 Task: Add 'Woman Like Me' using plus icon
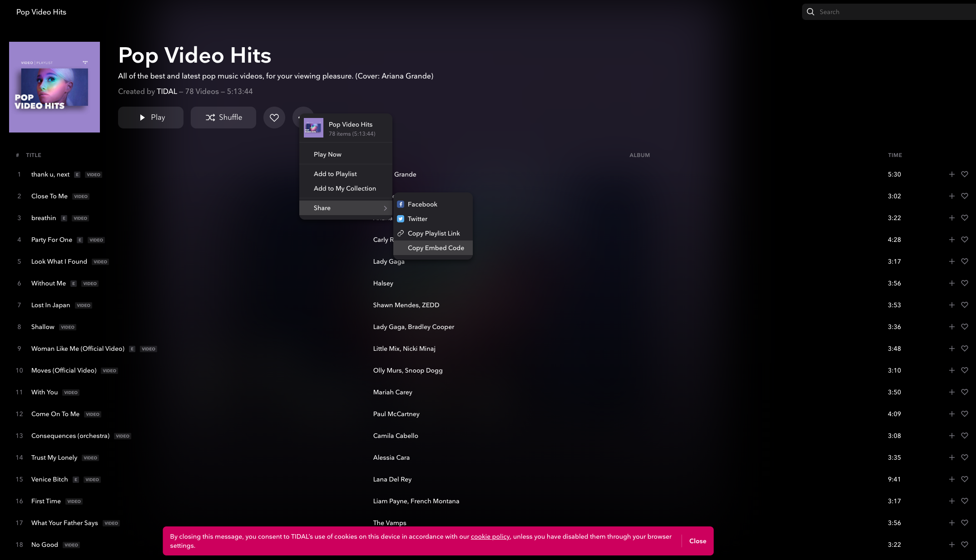click(951, 349)
